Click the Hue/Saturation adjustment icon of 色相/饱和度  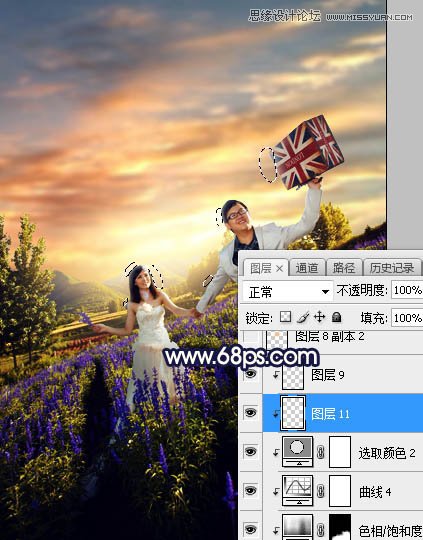tap(297, 527)
